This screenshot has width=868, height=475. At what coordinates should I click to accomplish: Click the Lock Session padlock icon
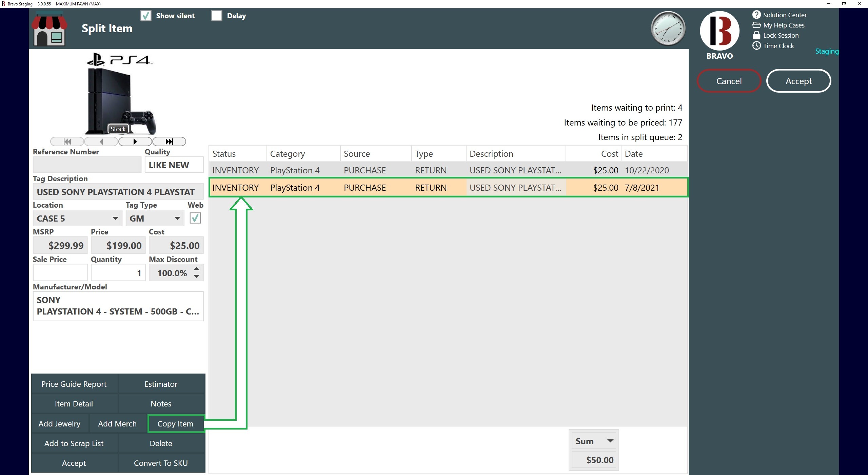click(x=756, y=35)
